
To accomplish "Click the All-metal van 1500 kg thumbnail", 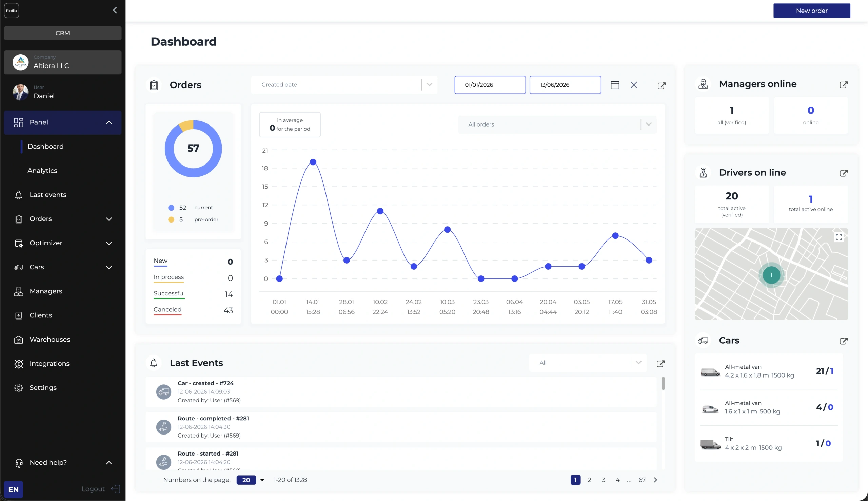I will coord(710,372).
